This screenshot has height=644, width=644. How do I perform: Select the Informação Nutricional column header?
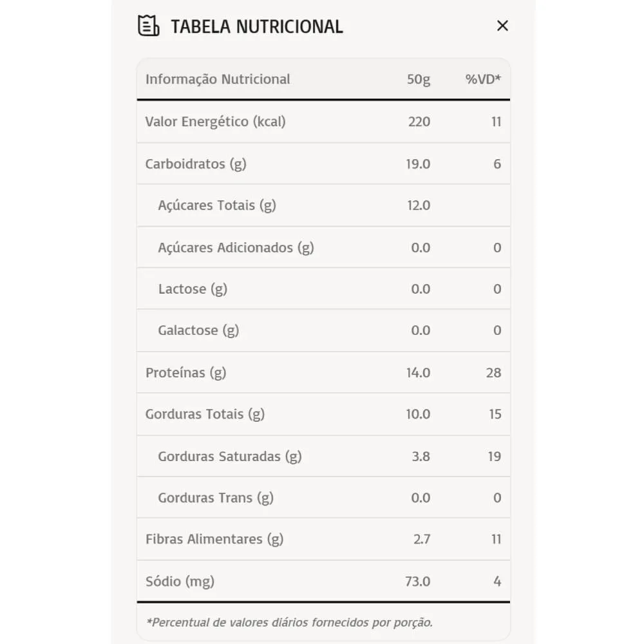pyautogui.click(x=218, y=79)
